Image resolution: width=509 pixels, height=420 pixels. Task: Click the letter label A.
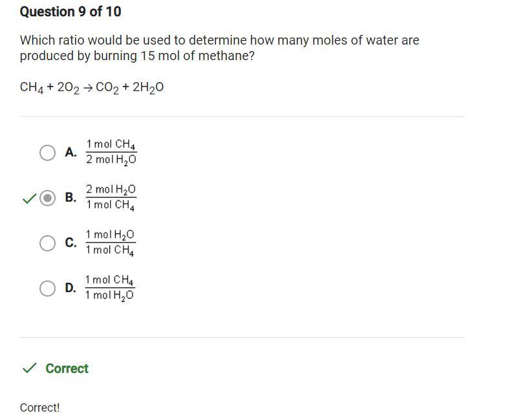pos(70,152)
